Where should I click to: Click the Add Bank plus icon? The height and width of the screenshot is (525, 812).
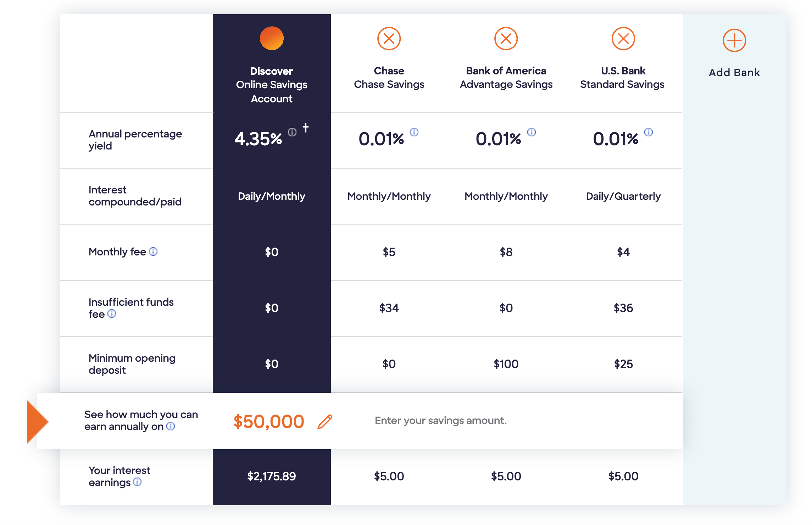(x=734, y=40)
